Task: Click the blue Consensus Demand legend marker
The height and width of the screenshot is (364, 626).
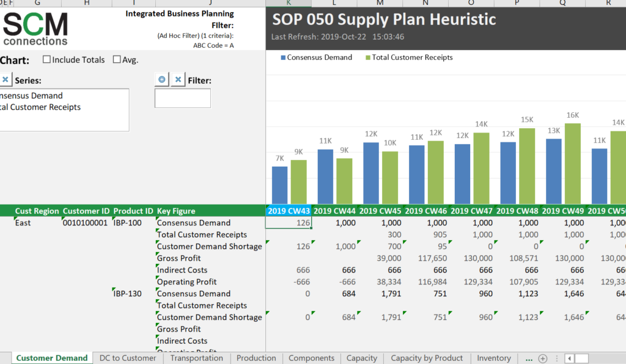Action: tap(283, 57)
